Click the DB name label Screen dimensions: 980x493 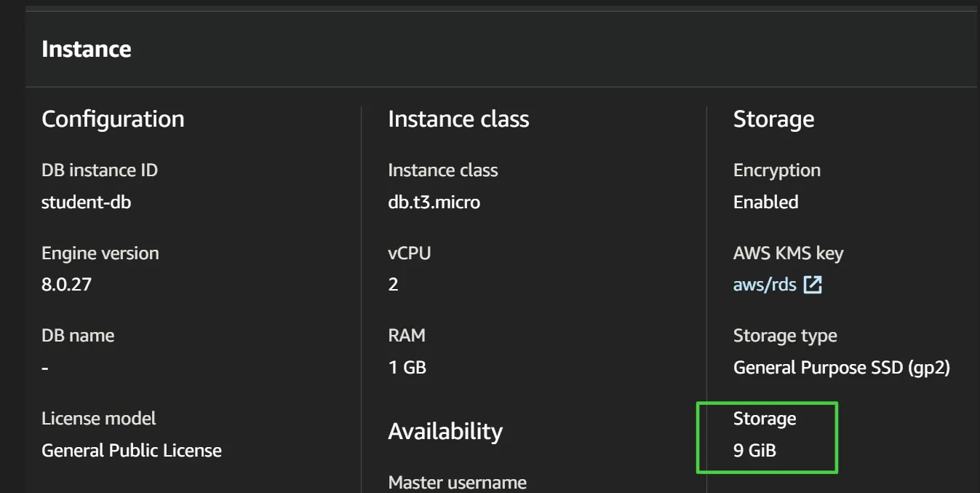[78, 336]
